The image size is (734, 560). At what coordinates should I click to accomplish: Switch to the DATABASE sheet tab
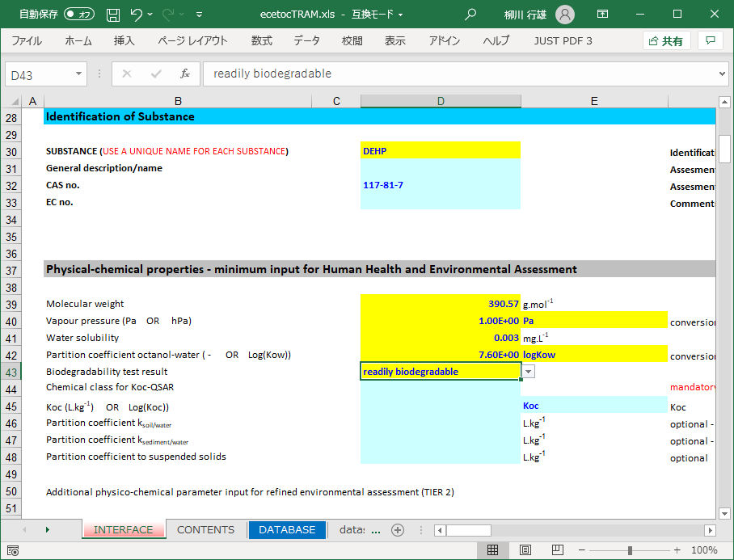click(x=287, y=530)
